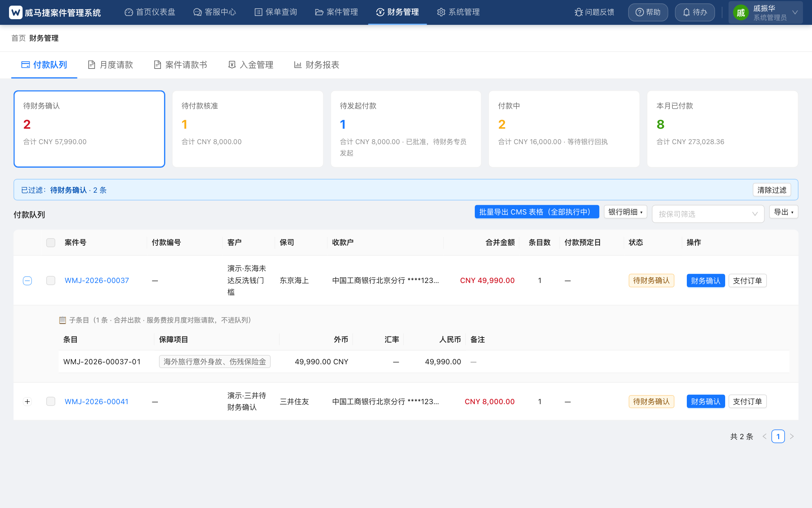The height and width of the screenshot is (508, 812).
Task: Click the question-mark icon in 帮助
Action: tap(639, 12)
